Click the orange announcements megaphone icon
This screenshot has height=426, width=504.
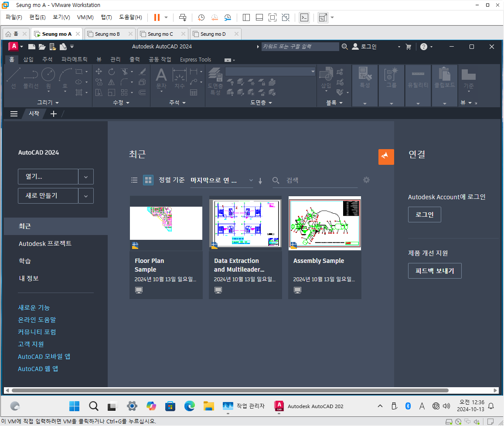386,157
